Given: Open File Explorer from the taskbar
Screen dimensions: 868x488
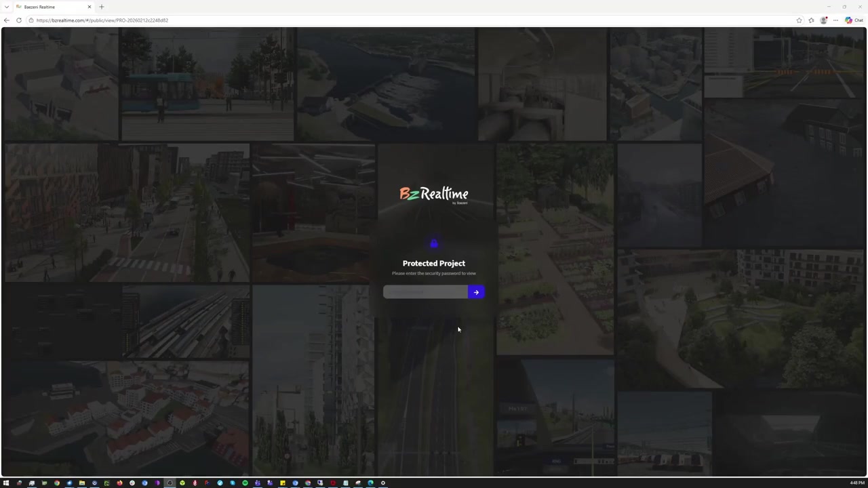Looking at the screenshot, I should pos(81,483).
